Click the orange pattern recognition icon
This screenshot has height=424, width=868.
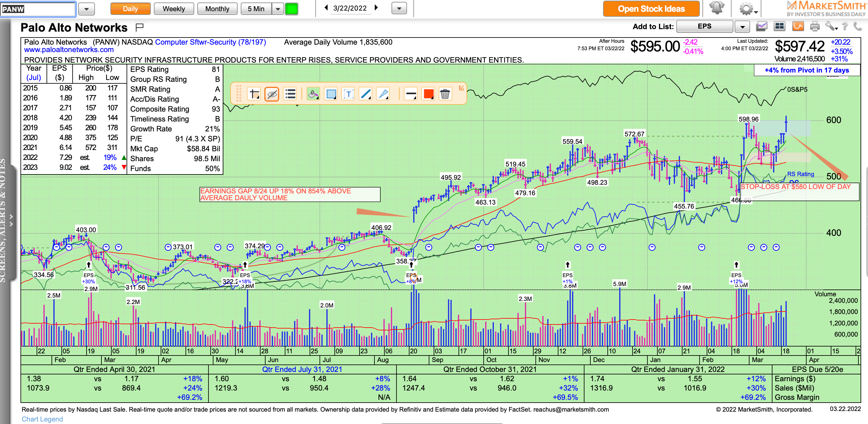coord(798,26)
